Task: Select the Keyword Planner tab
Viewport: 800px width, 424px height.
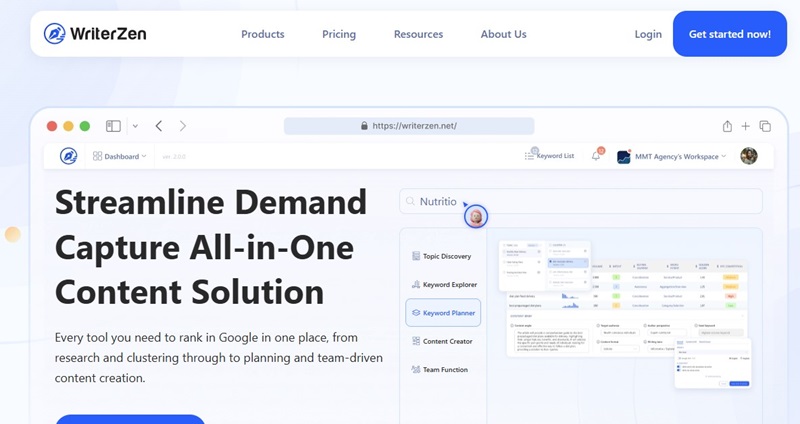Action: pyautogui.click(x=443, y=313)
